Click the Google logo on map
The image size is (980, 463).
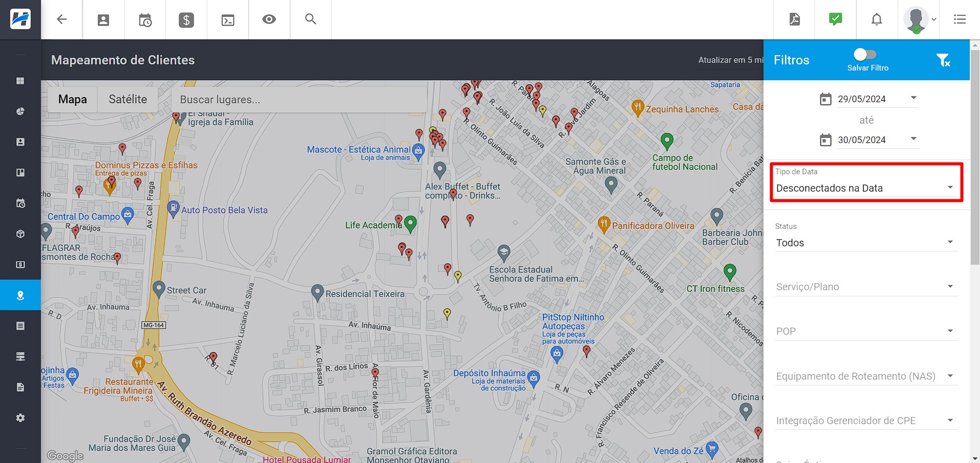coord(65,456)
